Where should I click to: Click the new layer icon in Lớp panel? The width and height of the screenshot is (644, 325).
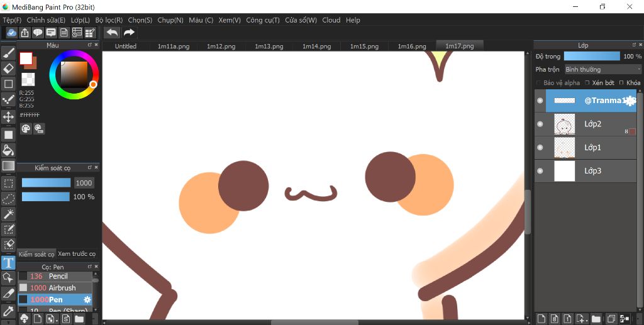coord(541,319)
